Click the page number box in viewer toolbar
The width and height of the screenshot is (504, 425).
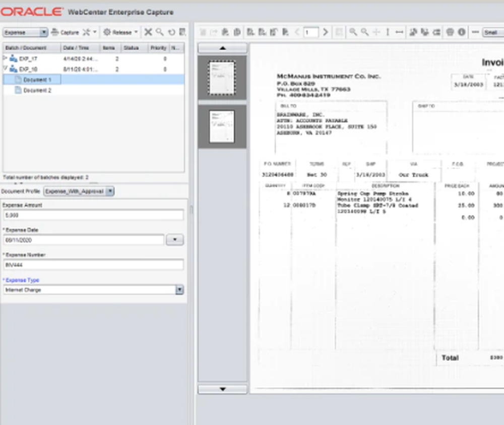311,32
